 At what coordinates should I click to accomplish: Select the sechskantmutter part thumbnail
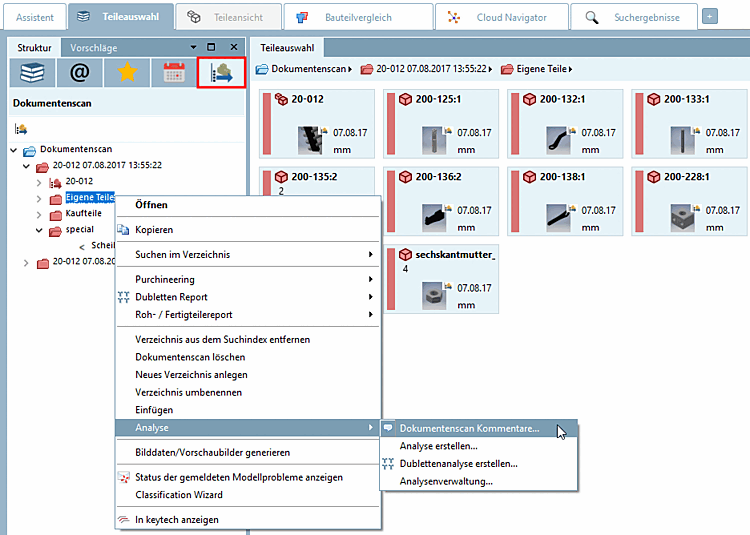click(434, 295)
